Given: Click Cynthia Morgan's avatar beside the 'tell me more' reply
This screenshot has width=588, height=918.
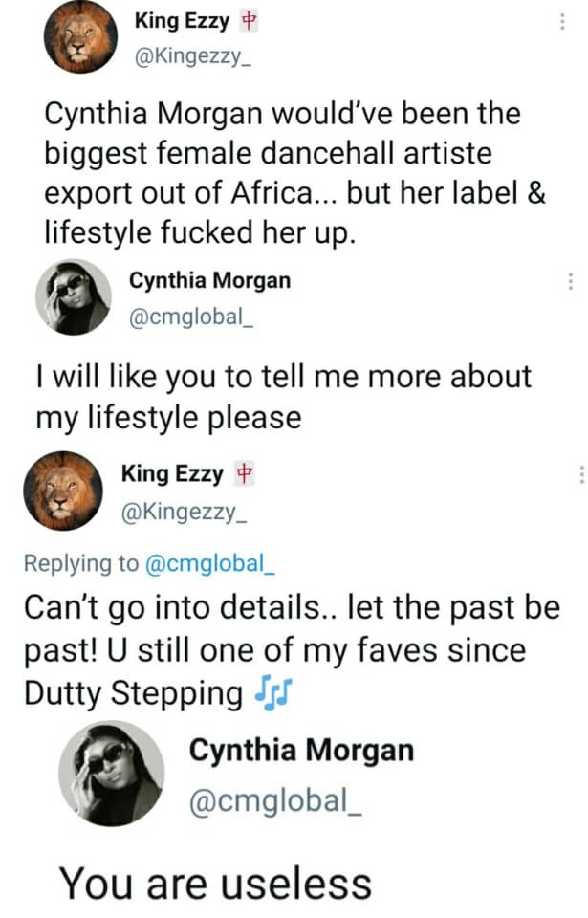Looking at the screenshot, I should (73, 296).
